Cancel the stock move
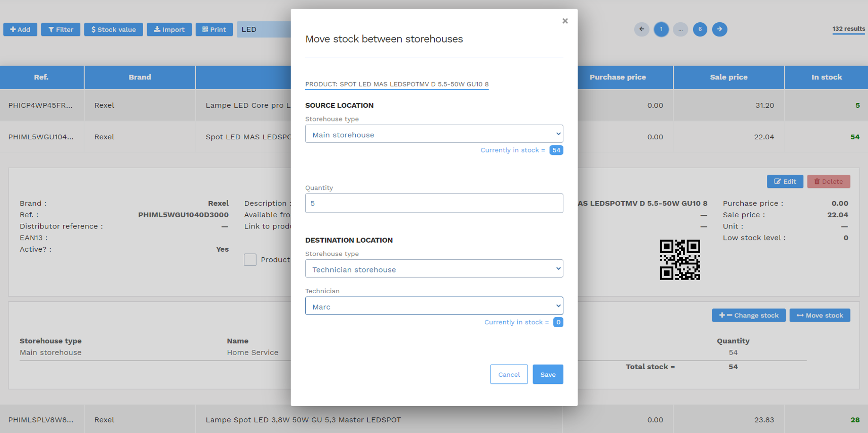 click(509, 374)
